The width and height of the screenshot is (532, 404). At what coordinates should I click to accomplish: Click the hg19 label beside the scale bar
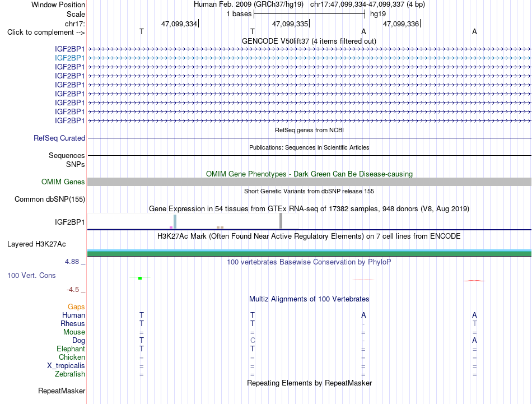coord(378,14)
